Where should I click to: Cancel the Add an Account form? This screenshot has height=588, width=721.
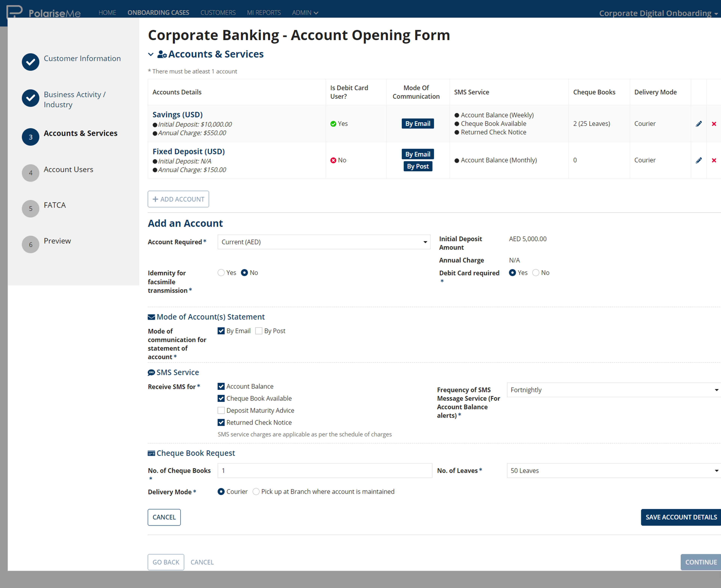(164, 517)
